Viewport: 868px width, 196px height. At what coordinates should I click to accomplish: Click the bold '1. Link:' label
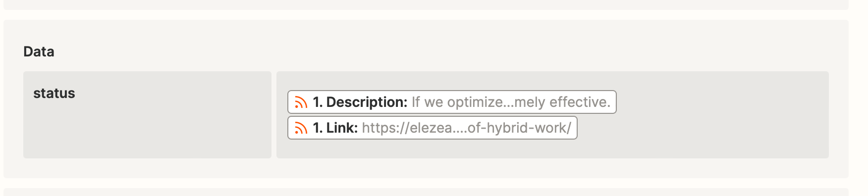pyautogui.click(x=335, y=128)
